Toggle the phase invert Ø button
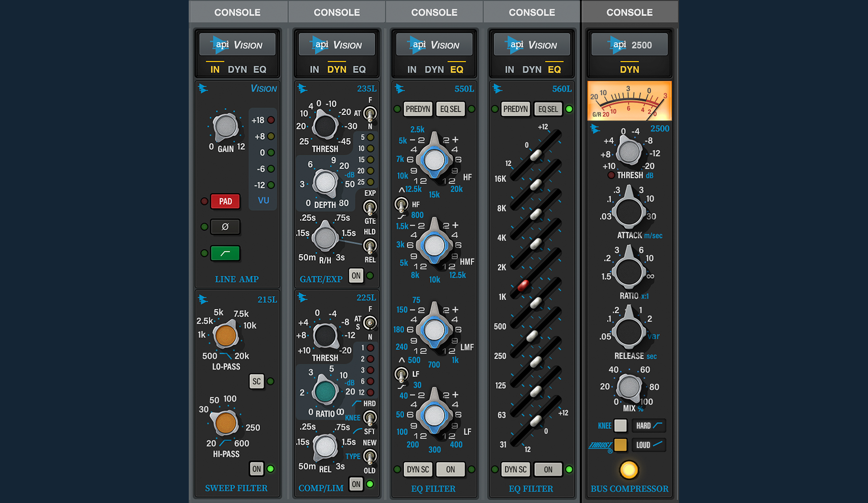Screen dimensions: 868x503 (x=225, y=227)
